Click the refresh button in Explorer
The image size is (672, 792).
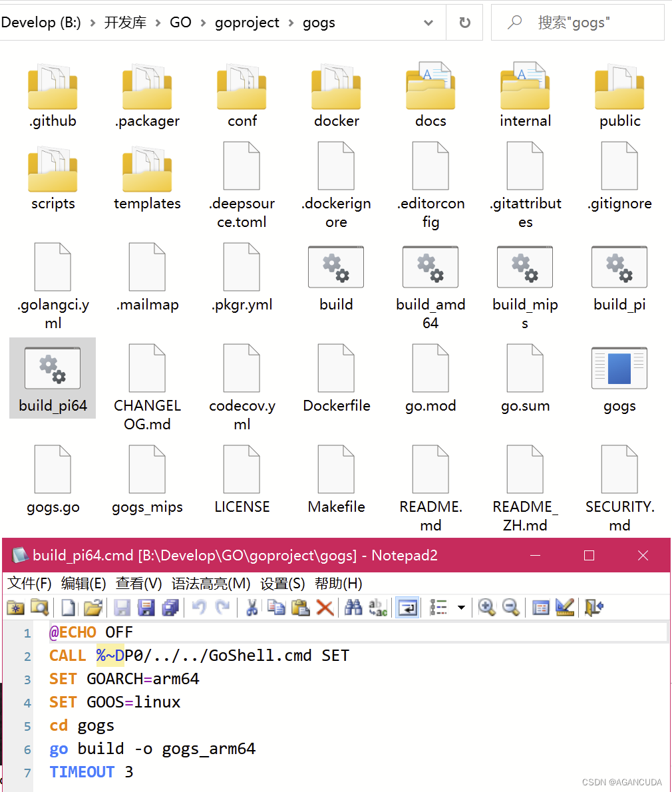[x=464, y=22]
